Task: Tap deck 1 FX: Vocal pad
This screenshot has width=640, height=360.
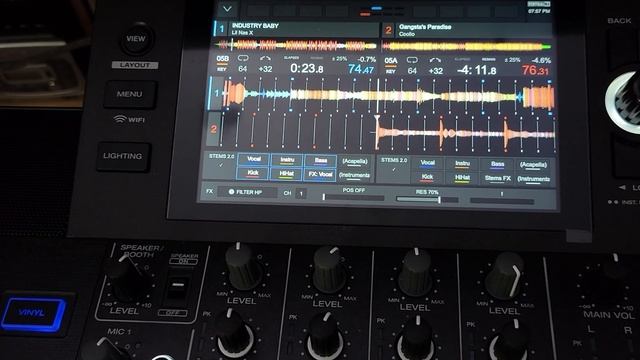Action: 320,175
